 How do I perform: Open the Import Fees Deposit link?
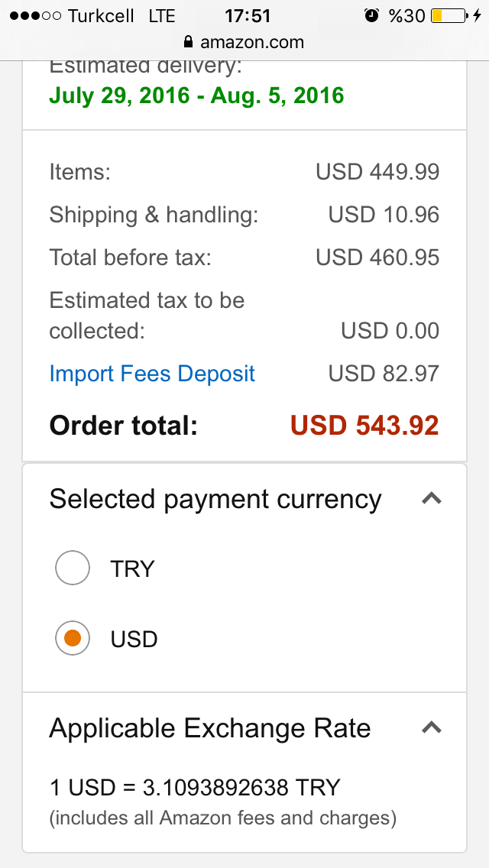(x=152, y=374)
